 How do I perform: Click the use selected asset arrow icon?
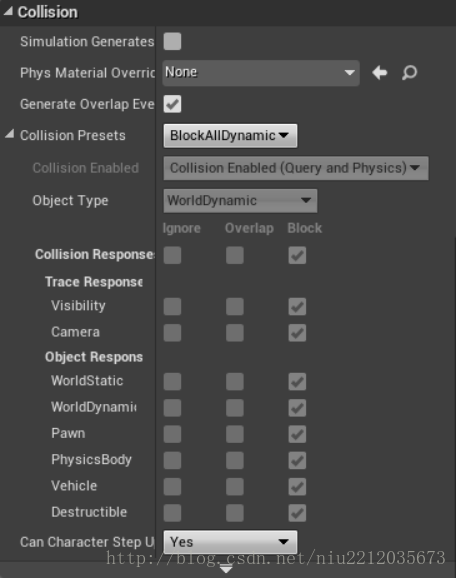pyautogui.click(x=380, y=73)
